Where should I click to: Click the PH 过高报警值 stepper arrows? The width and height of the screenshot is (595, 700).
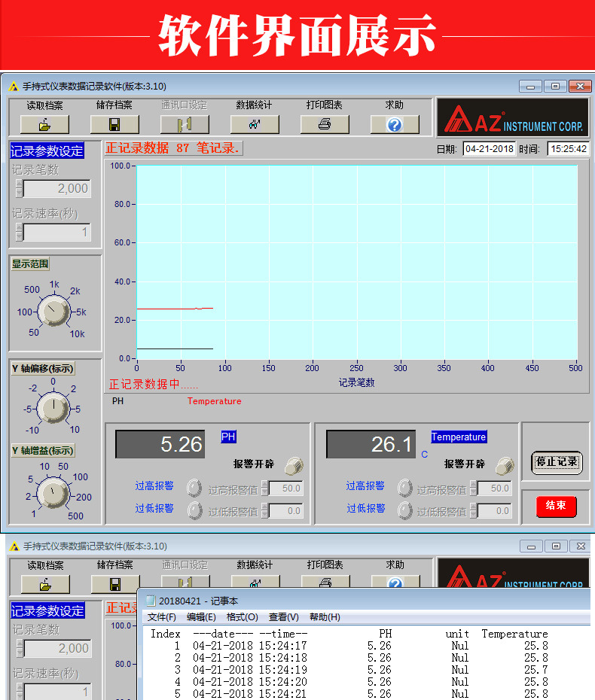[x=265, y=488]
